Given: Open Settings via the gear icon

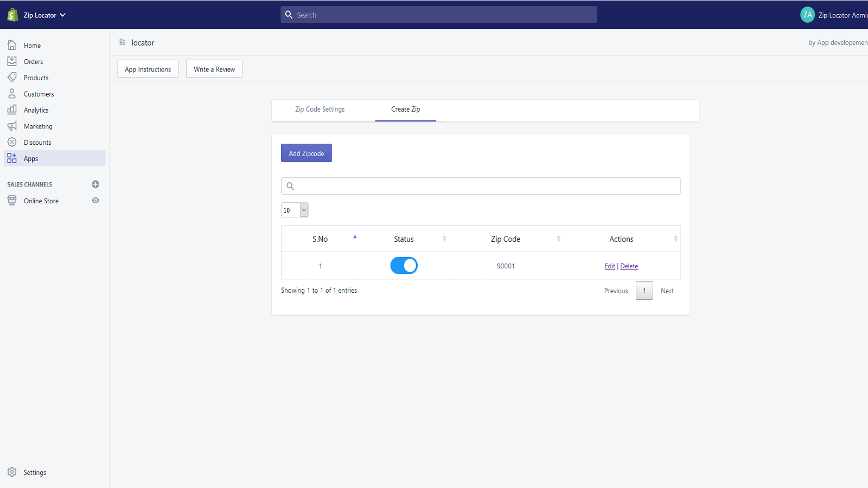Looking at the screenshot, I should coord(12,472).
